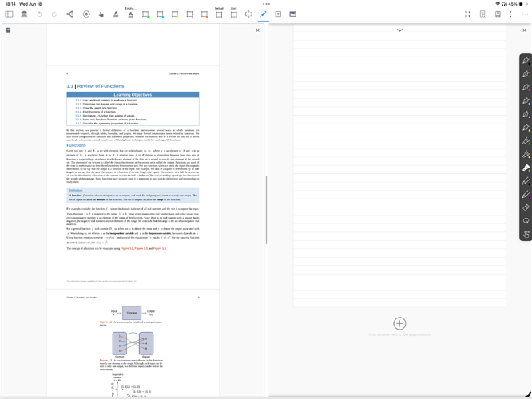Open the library home icon

click(x=24, y=14)
